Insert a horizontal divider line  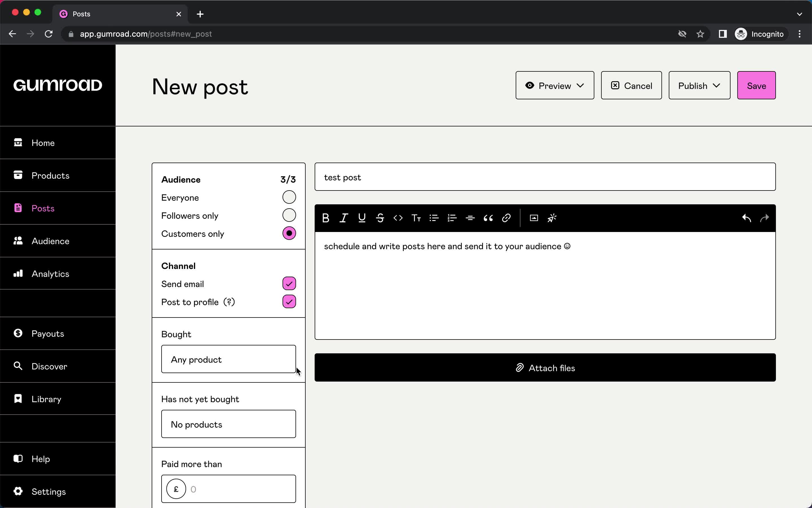pos(470,218)
